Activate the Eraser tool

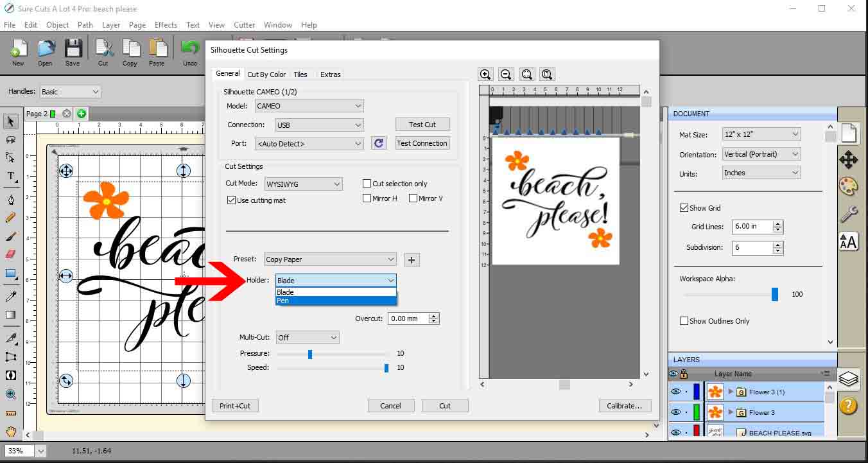tap(9, 255)
